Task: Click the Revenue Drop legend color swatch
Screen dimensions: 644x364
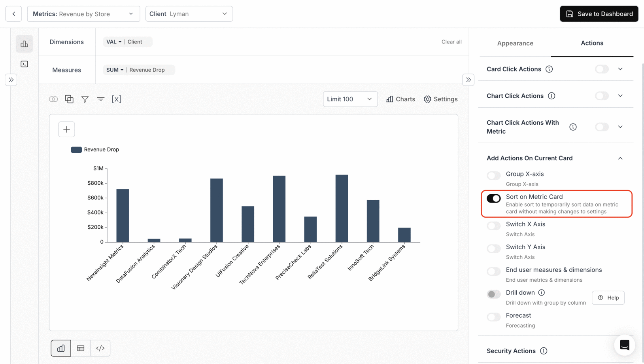Action: 76,149
